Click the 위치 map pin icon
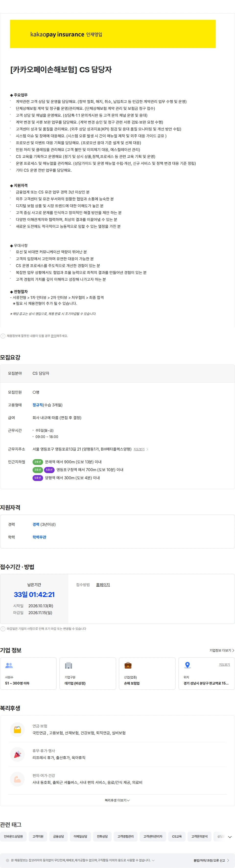The image size is (235, 868). pyautogui.click(x=188, y=665)
